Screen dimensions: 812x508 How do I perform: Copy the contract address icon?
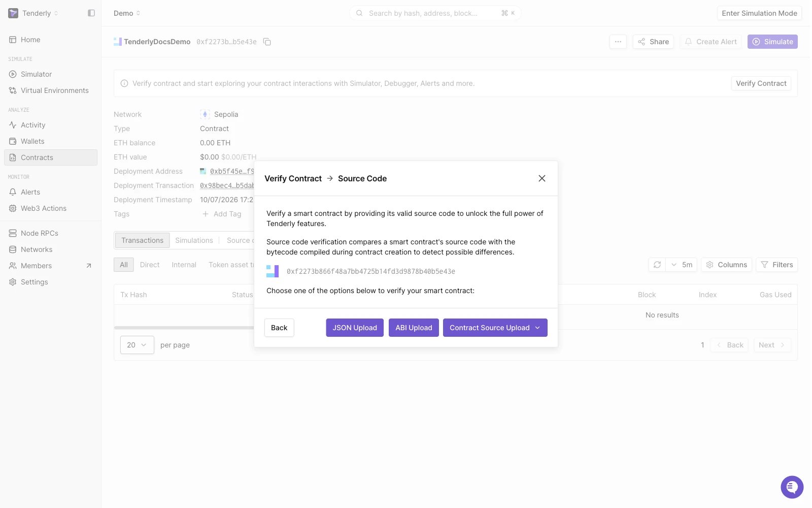point(267,42)
